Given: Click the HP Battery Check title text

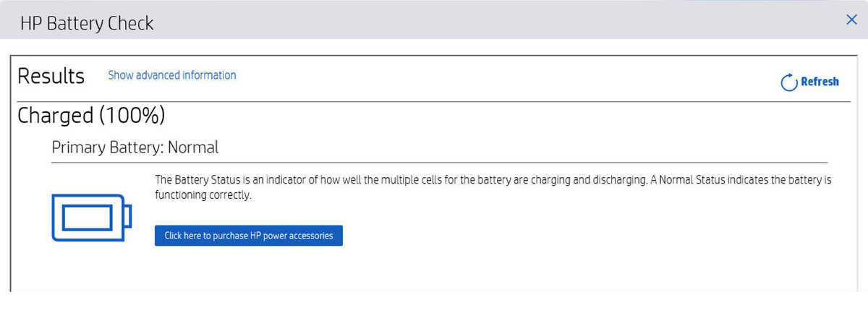Looking at the screenshot, I should [x=87, y=23].
